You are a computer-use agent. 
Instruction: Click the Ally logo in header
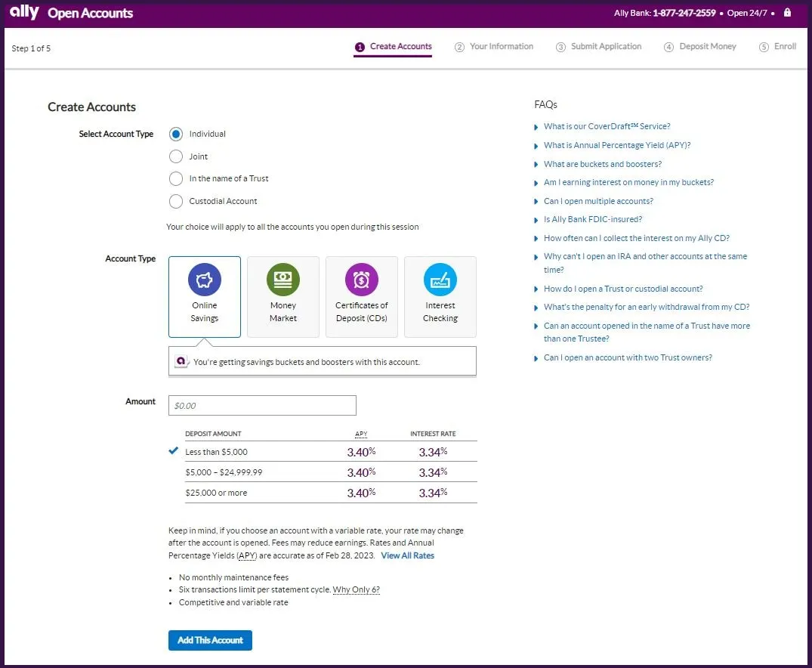pos(25,13)
